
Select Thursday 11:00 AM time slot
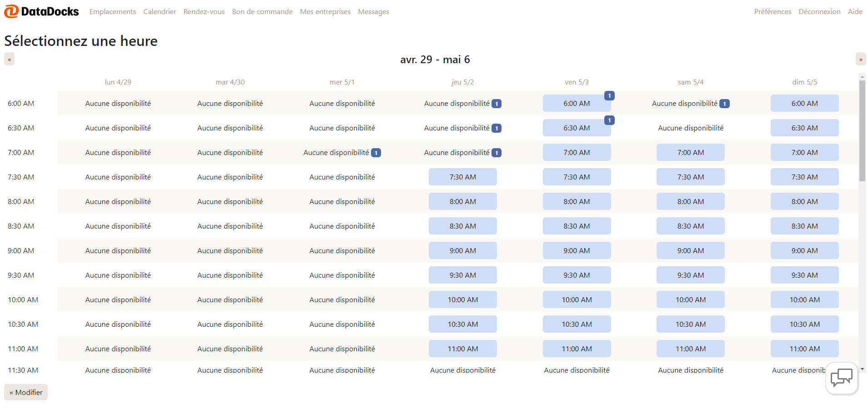pos(462,349)
